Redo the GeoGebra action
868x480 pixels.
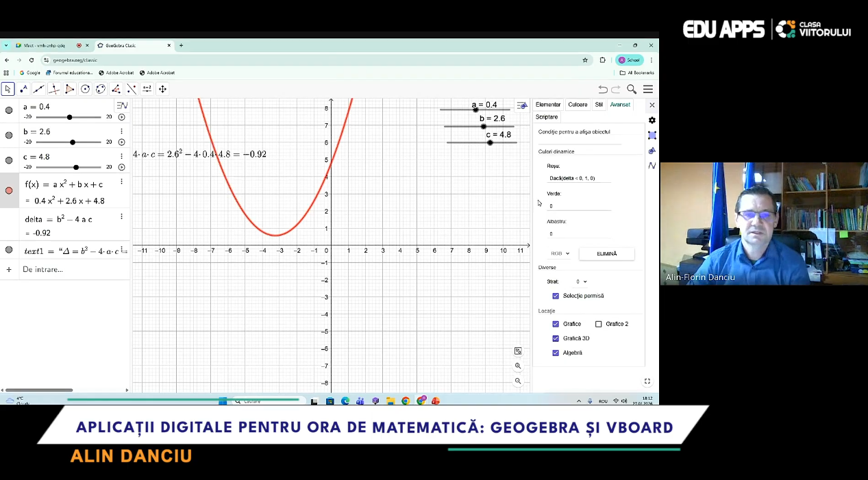tap(616, 89)
